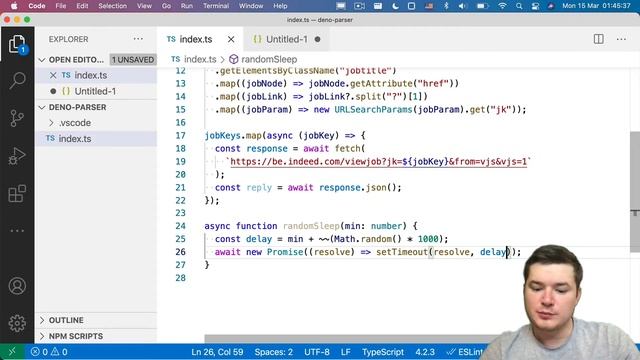This screenshot has width=640, height=360.
Task: Open macOS Spotlight search icon
Action: [x=519, y=6]
